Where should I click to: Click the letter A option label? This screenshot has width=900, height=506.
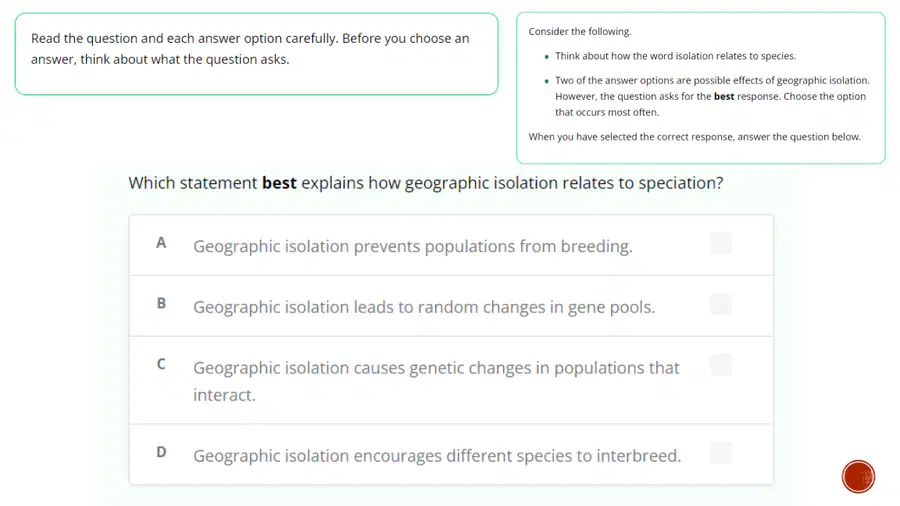click(x=161, y=243)
